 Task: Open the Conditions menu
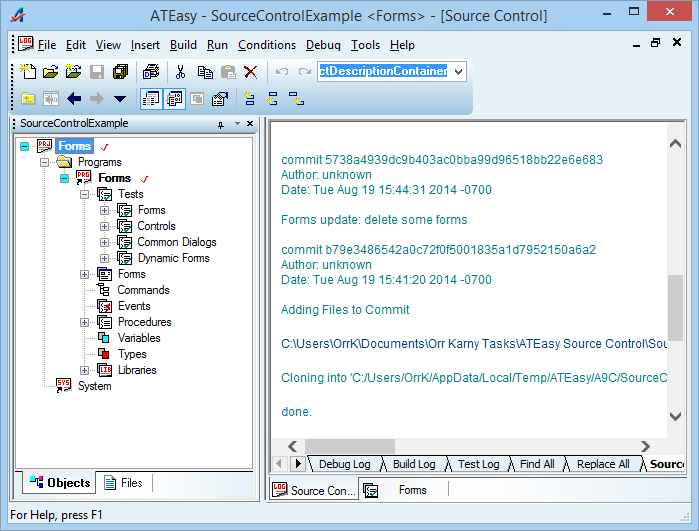(x=267, y=45)
